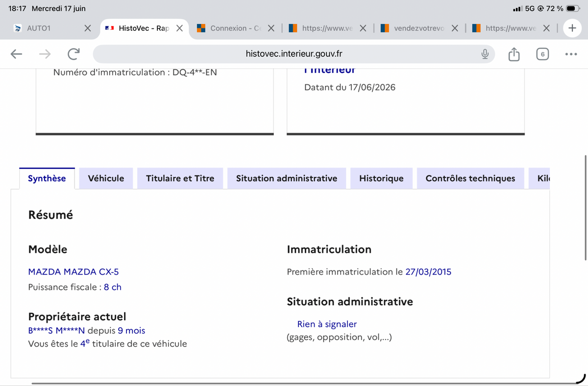The height and width of the screenshot is (386, 588).
Task: Show the open tabs counter
Action: (x=542, y=54)
